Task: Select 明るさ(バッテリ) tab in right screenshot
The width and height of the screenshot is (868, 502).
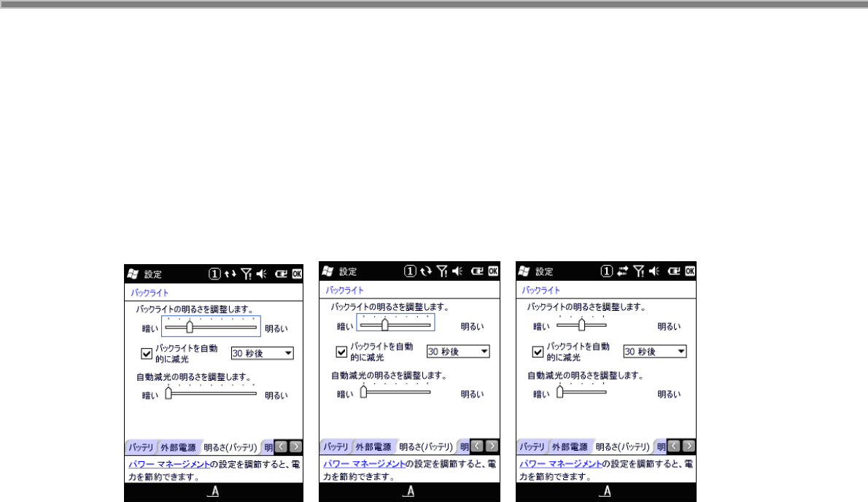Action: coord(622,447)
